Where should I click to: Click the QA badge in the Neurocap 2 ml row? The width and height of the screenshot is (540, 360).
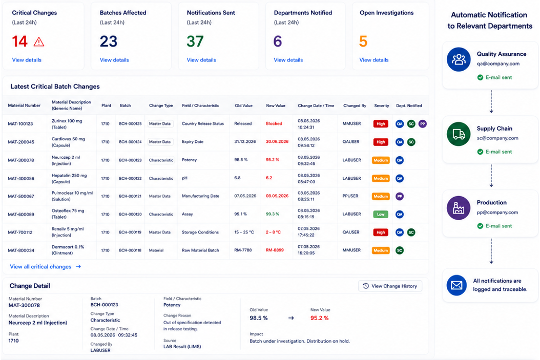[399, 160]
